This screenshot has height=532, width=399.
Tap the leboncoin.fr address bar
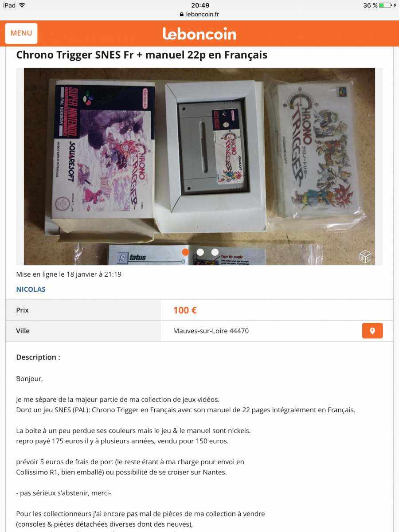pyautogui.click(x=199, y=14)
